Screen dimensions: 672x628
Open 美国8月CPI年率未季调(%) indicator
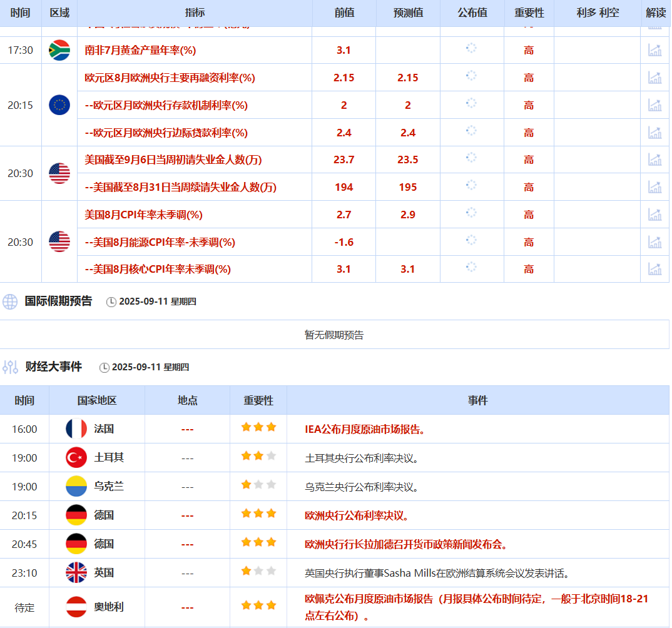click(143, 215)
